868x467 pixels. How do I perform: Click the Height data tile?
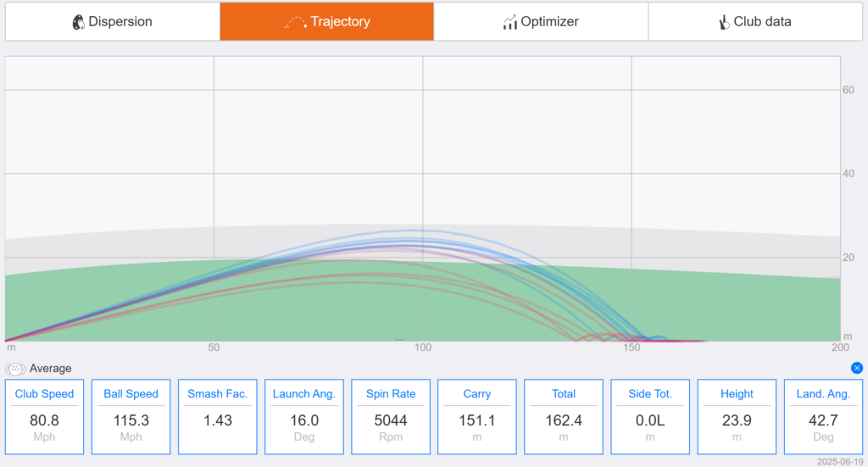(737, 417)
